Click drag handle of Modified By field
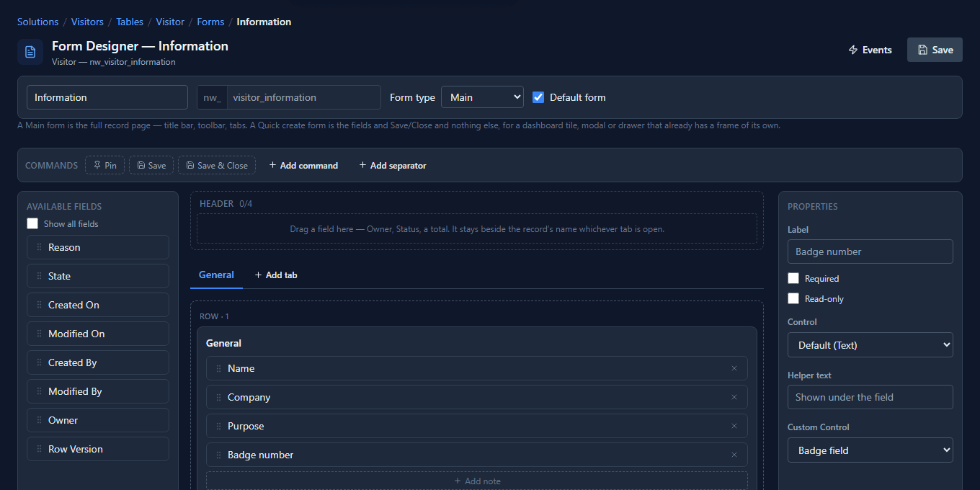Viewport: 980px width, 490px height. click(39, 391)
